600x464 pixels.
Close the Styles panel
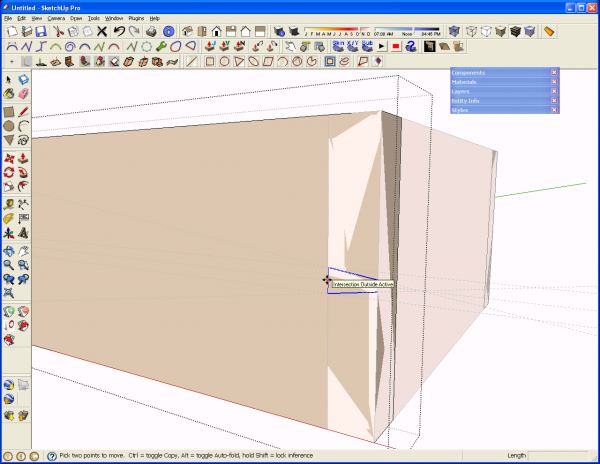(554, 110)
